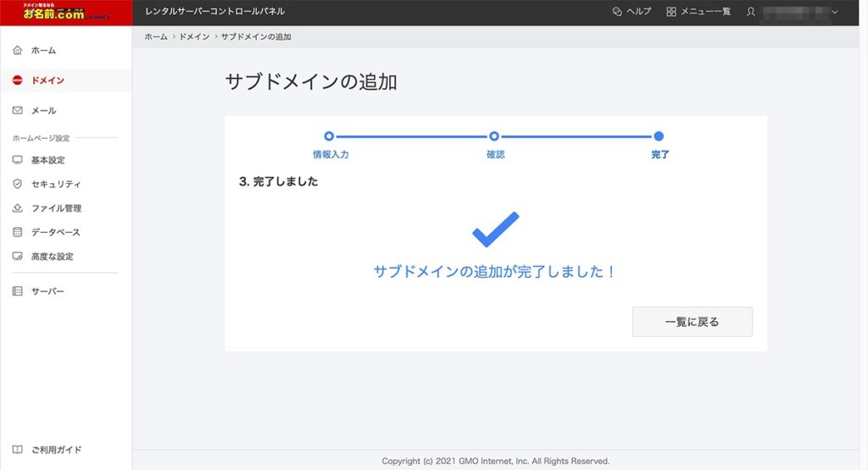Select メール in the sidebar menu

43,111
